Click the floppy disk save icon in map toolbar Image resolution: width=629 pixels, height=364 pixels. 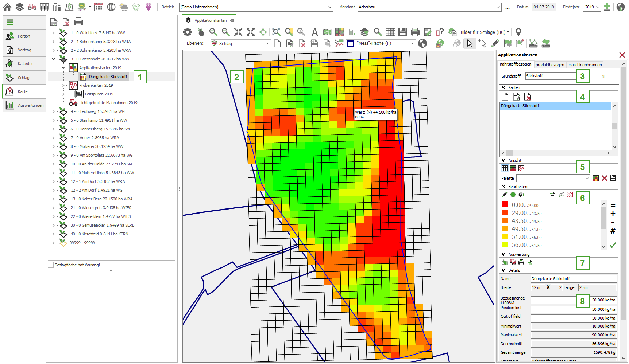tap(403, 32)
